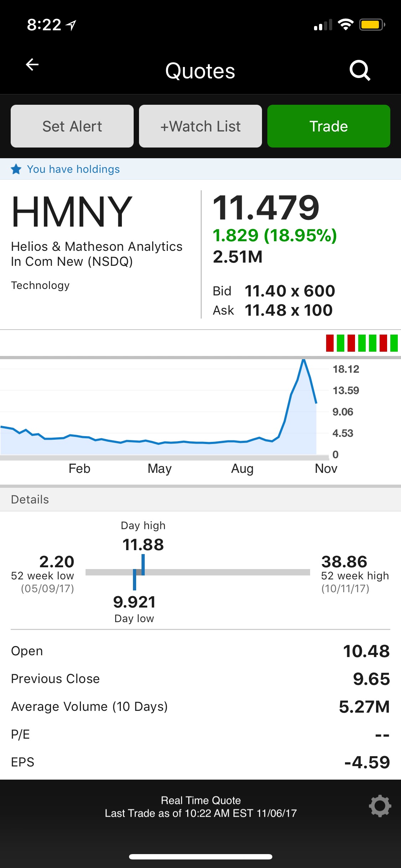The height and width of the screenshot is (868, 401).
Task: Open quote settings gear icon
Action: pos(380,806)
